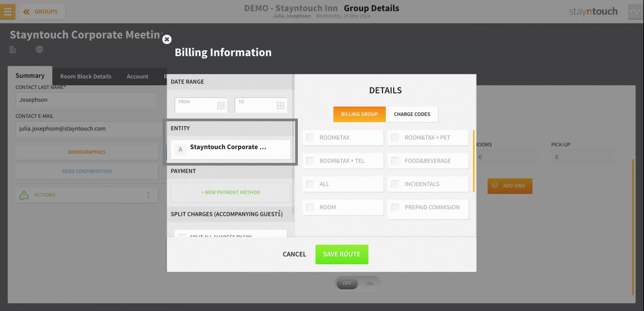Open the Summary tab
644x311 pixels.
tap(30, 76)
